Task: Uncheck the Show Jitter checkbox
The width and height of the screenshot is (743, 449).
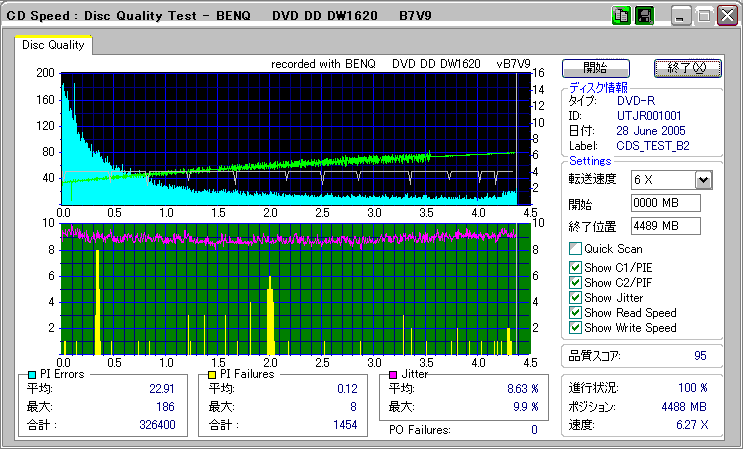Action: click(575, 298)
